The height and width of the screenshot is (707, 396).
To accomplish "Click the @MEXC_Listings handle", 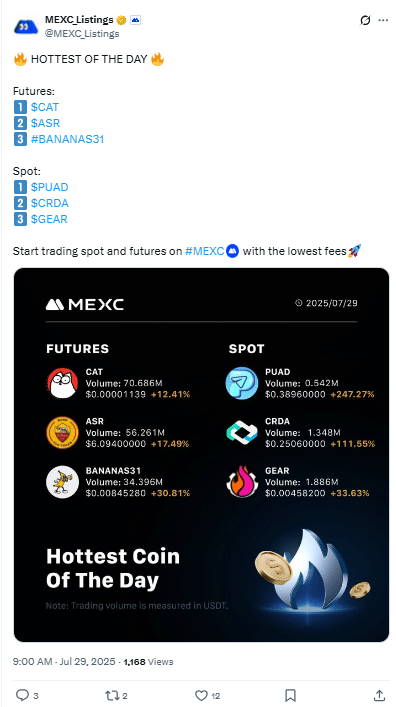I will (82, 33).
